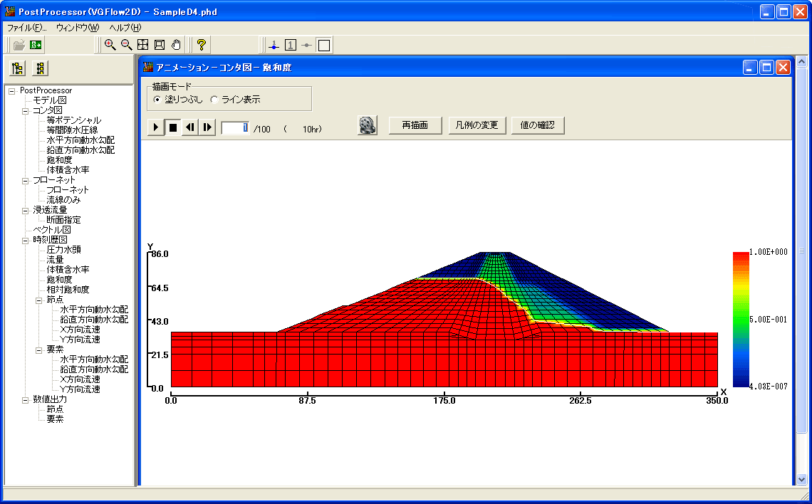
Task: Click the expand-all tree icon in sidebar
Action: click(x=18, y=68)
